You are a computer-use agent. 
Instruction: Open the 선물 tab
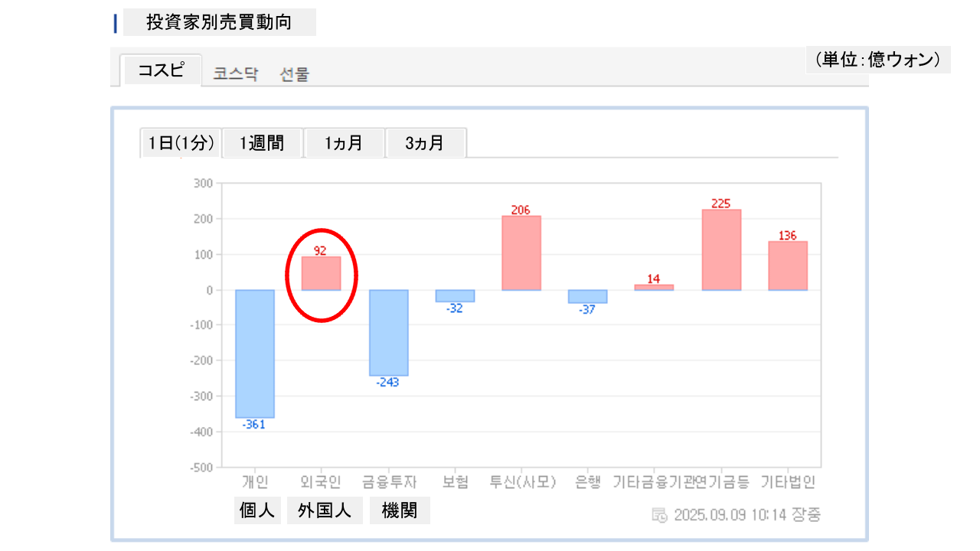pos(295,74)
